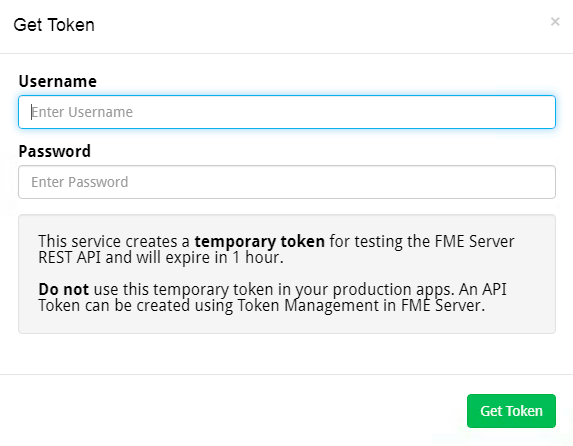The width and height of the screenshot is (573, 446).
Task: Click the gray information notice box
Action: (x=287, y=274)
